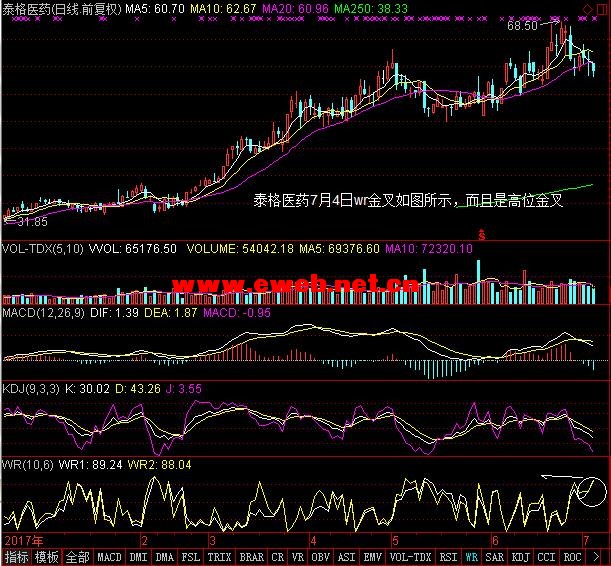Image resolution: width=611 pixels, height=566 pixels.
Task: Click the MACD(12,26,9) panel title
Action: tap(43, 313)
